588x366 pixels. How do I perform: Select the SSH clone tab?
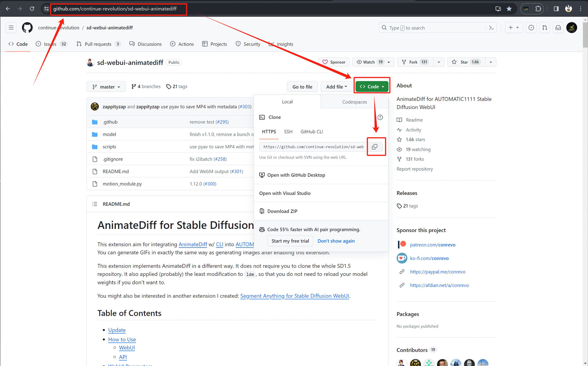point(288,132)
